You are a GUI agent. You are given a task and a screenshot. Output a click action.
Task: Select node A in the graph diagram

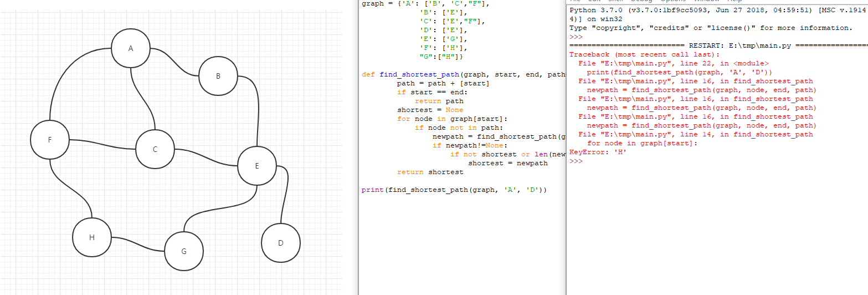coord(131,49)
